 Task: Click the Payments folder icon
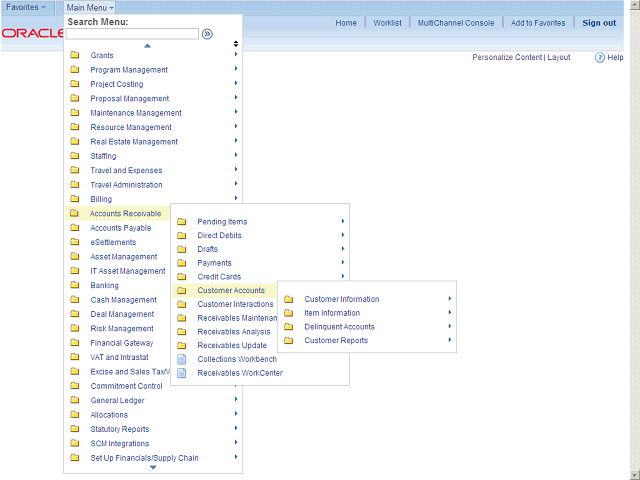(x=182, y=263)
